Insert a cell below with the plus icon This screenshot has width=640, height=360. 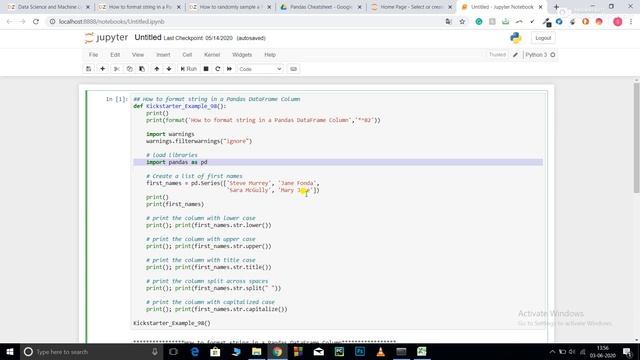point(102,69)
